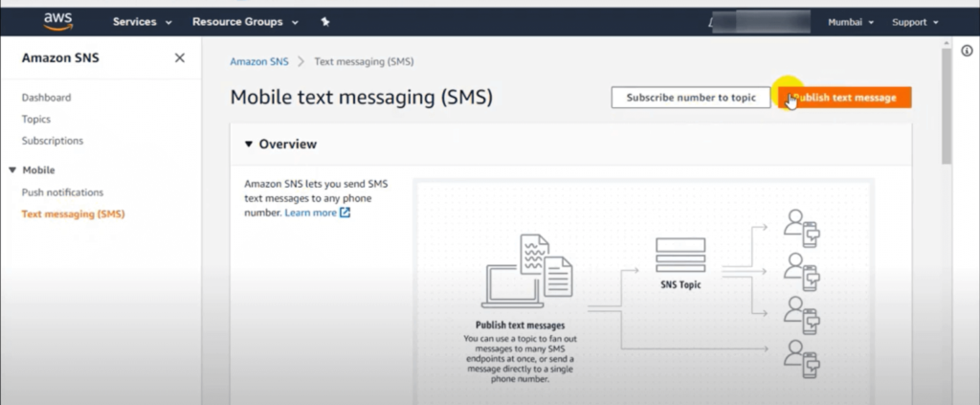980x405 pixels.
Task: Open the Learn more link
Action: coord(311,213)
